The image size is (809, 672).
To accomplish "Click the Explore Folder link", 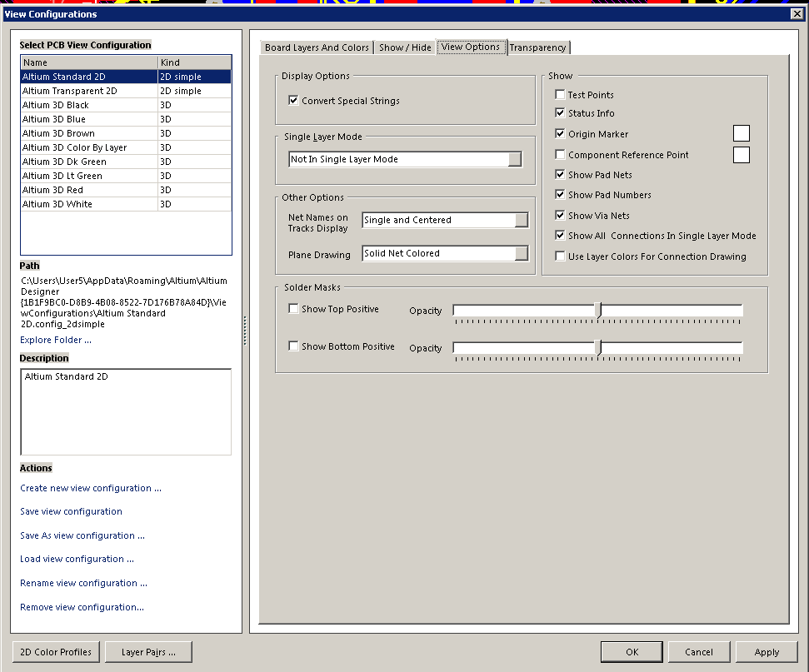I will click(56, 340).
